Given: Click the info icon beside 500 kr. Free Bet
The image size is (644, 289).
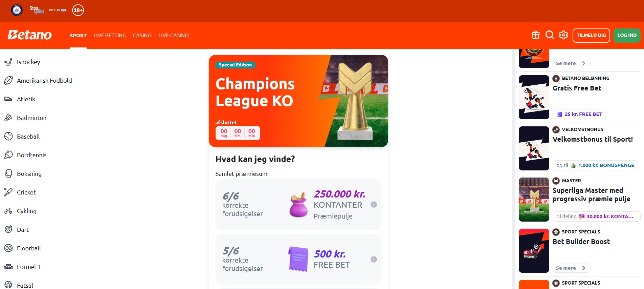Looking at the screenshot, I should tap(374, 260).
